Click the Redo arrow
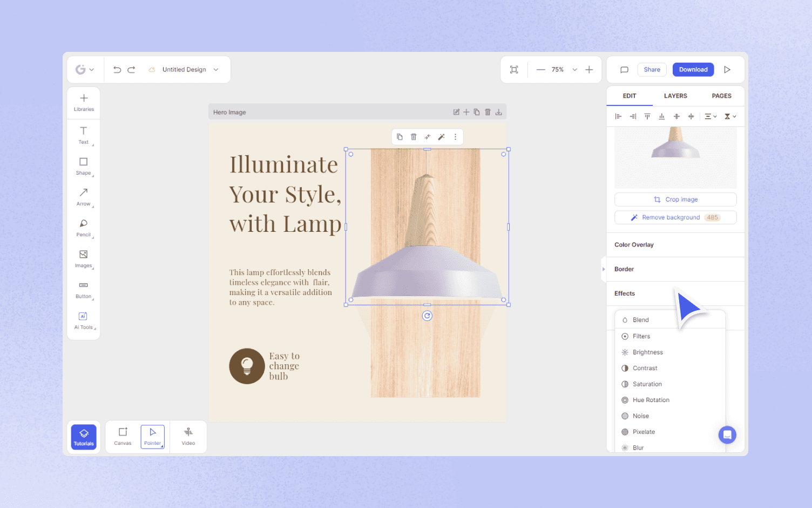Image resolution: width=812 pixels, height=508 pixels. [x=131, y=70]
